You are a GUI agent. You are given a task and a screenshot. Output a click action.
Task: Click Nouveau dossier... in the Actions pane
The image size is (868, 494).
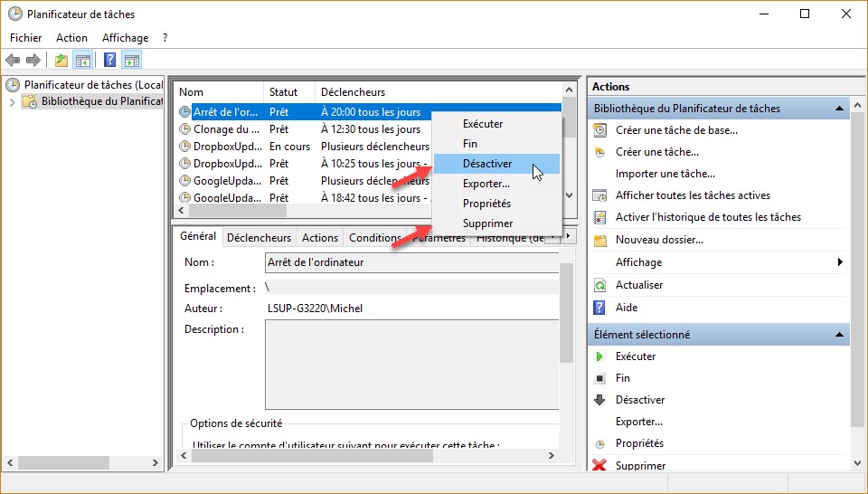tap(659, 240)
